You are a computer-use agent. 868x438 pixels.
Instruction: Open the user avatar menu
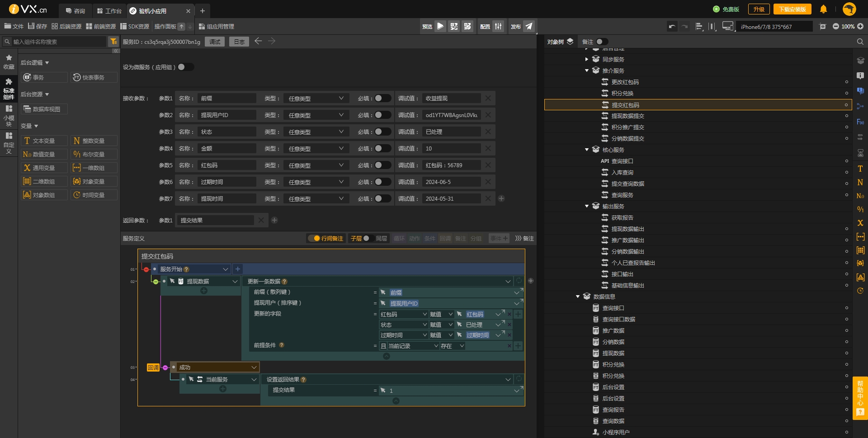849,9
